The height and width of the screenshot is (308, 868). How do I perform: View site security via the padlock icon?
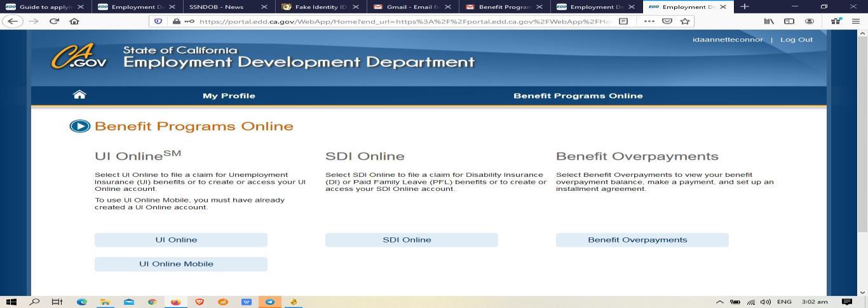coord(176,21)
